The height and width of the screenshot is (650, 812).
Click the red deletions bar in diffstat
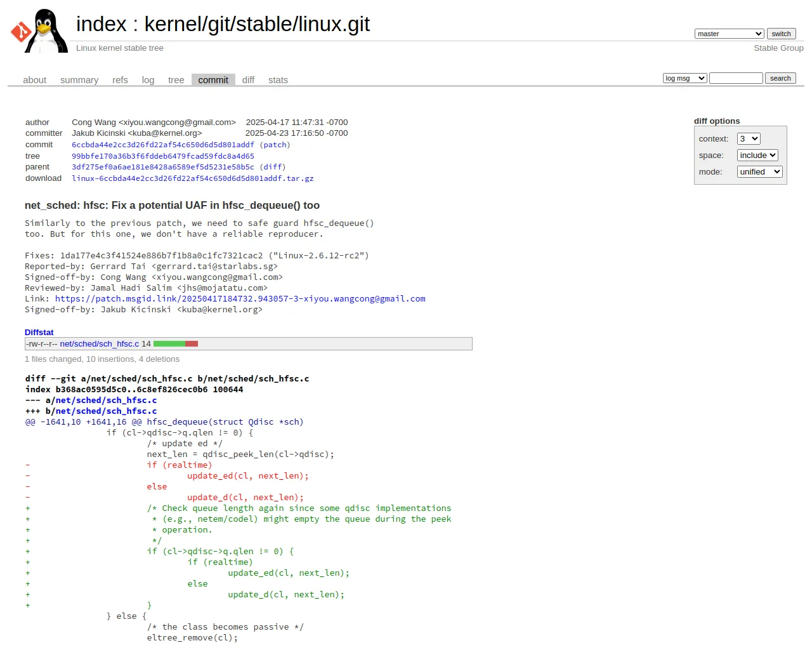coord(192,344)
